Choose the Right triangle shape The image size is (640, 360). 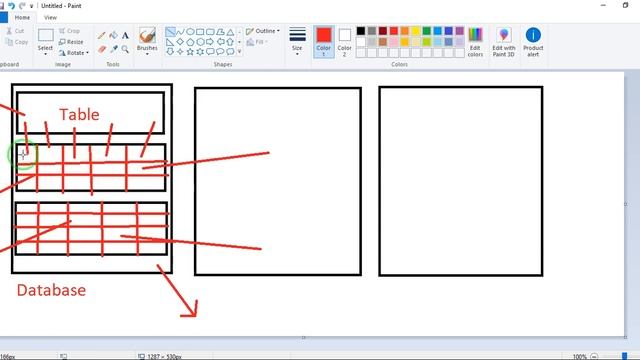(x=170, y=42)
